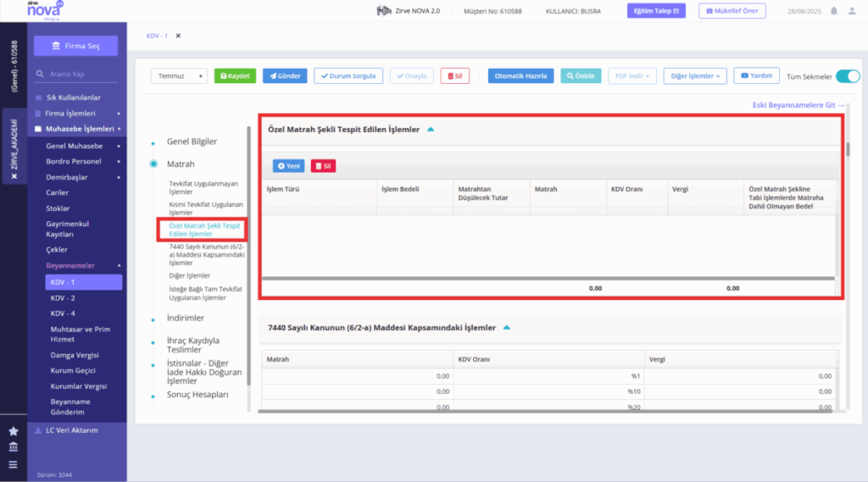
Task: Click the search magnifier in Arama Yap
Action: coord(40,74)
